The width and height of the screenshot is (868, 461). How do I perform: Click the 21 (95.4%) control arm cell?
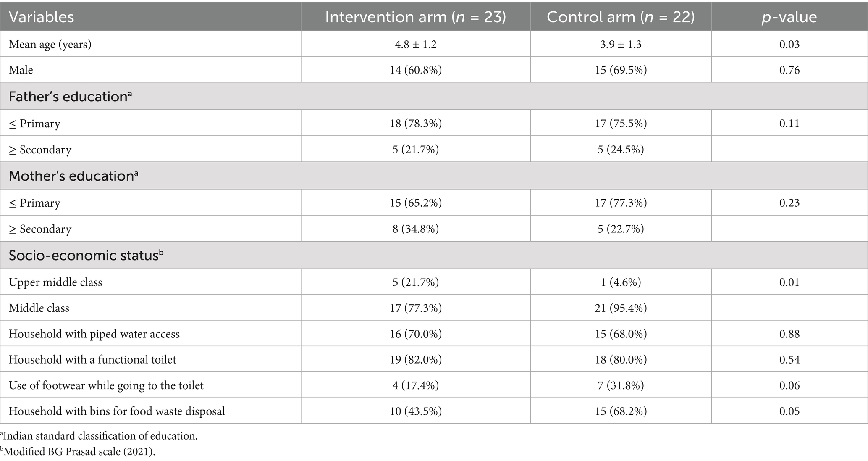621,308
